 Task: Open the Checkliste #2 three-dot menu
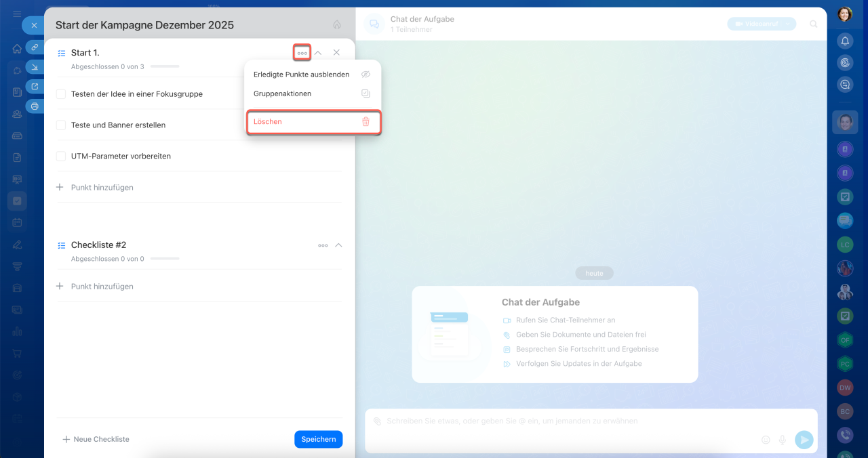(x=323, y=245)
